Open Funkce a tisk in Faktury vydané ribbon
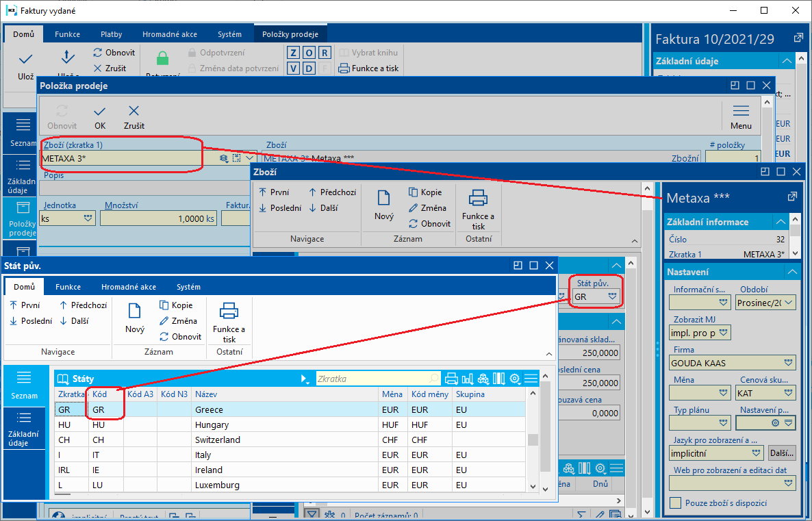 coord(369,68)
